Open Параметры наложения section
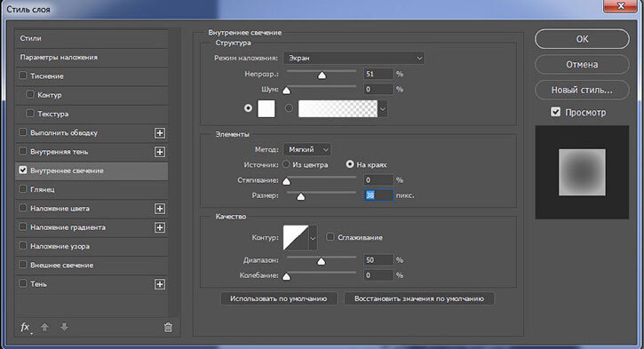The width and height of the screenshot is (644, 349). [91, 57]
